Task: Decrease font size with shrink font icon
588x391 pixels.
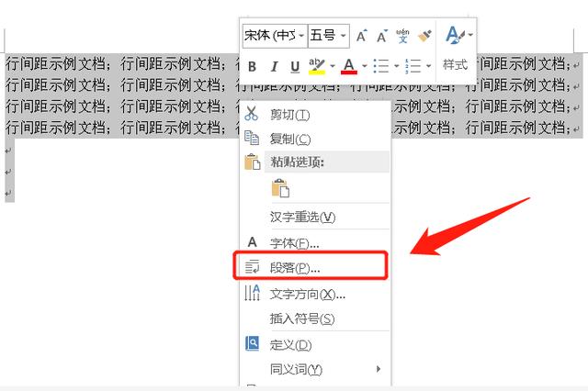Action: [382, 36]
